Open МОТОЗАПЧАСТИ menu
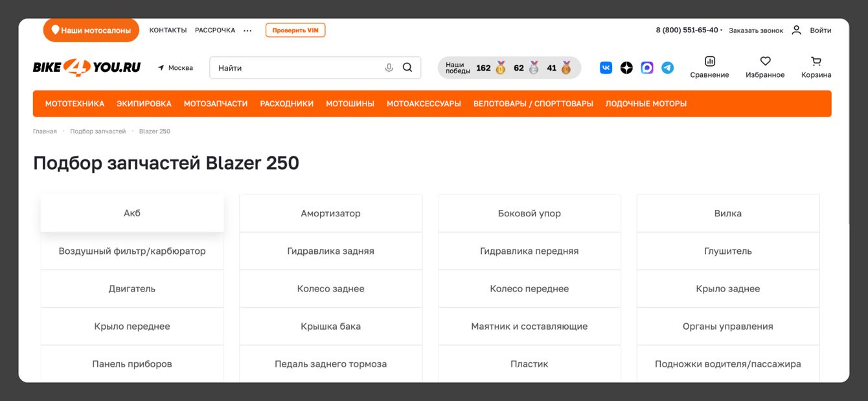 pyautogui.click(x=216, y=104)
